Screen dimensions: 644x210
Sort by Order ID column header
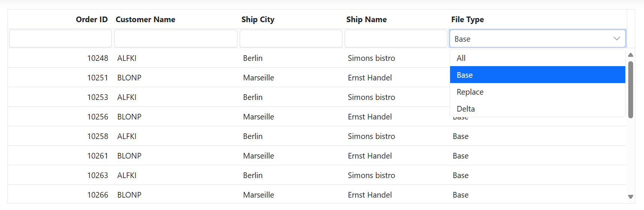92,19
